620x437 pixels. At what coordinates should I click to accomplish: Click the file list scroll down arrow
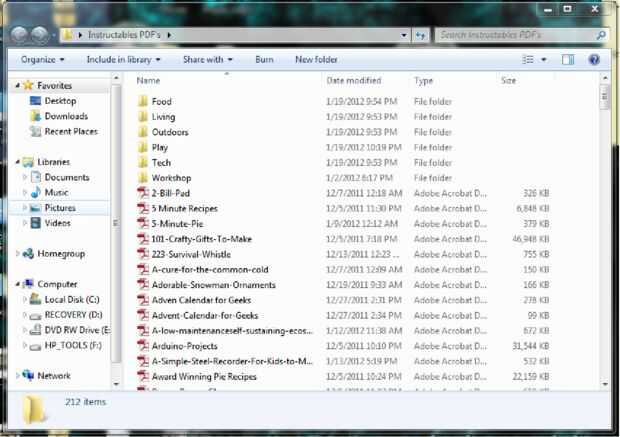(x=605, y=384)
